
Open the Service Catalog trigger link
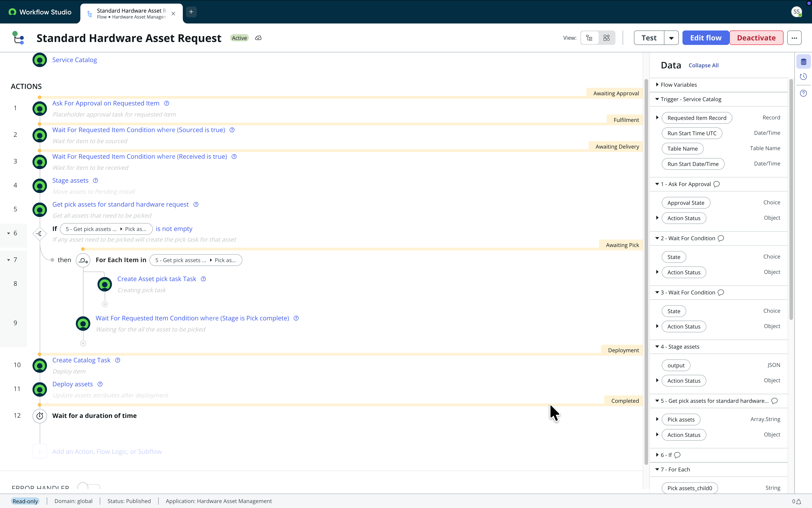coord(74,60)
